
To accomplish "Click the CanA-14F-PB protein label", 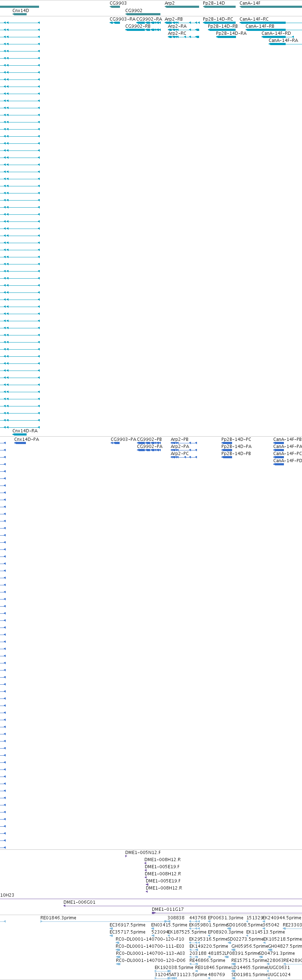I will point(287,439).
